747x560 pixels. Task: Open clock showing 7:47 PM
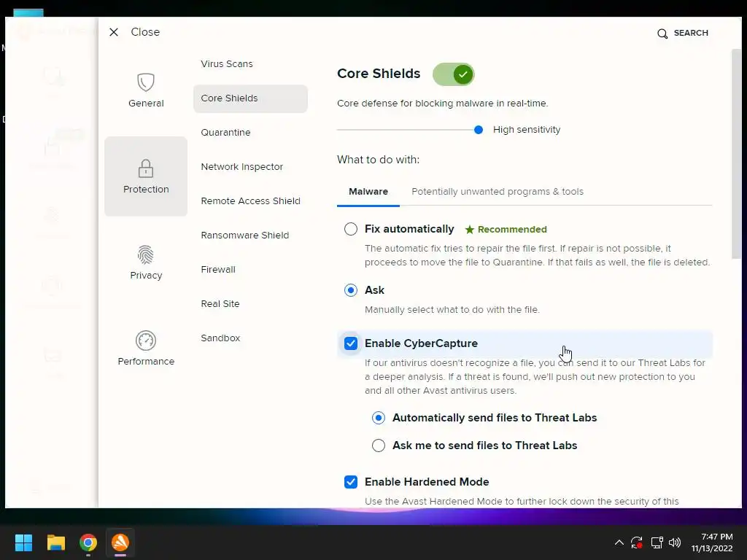point(712,542)
